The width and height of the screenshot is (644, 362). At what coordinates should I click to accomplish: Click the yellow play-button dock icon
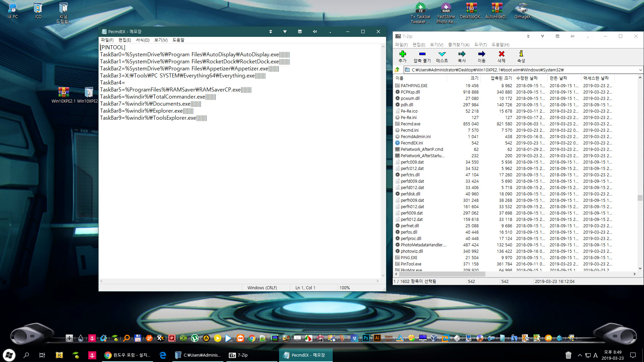(x=218, y=338)
